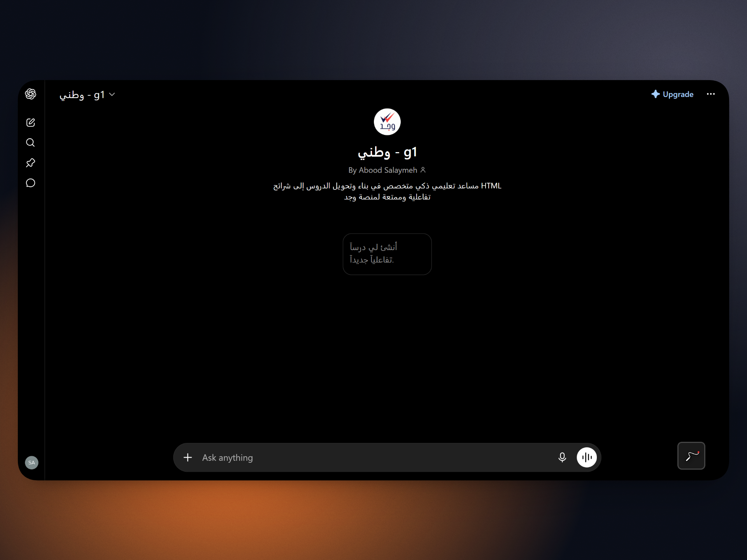747x560 pixels.
Task: Click the وطني - g1 heading title
Action: (x=387, y=152)
